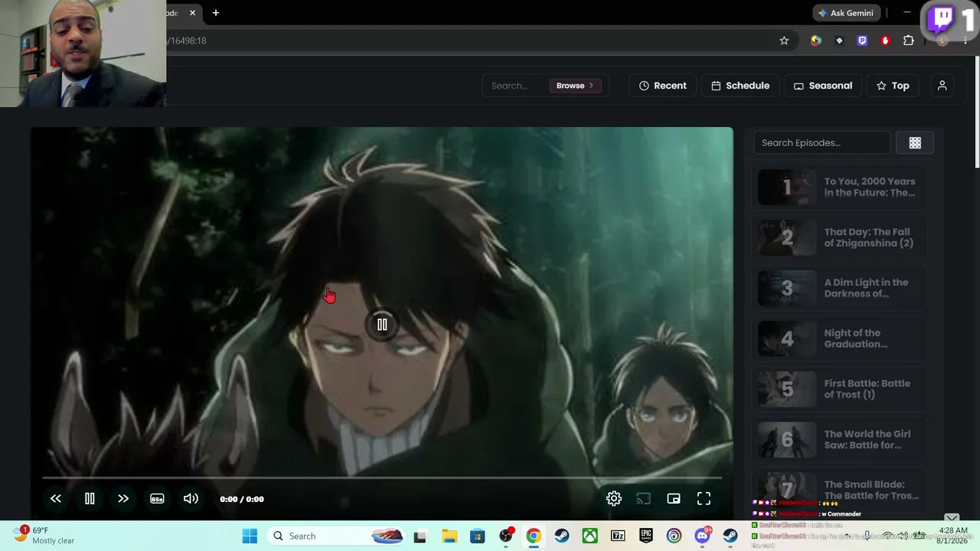Open episode 6 The World the Girl Saw
980x551 pixels.
(x=841, y=440)
